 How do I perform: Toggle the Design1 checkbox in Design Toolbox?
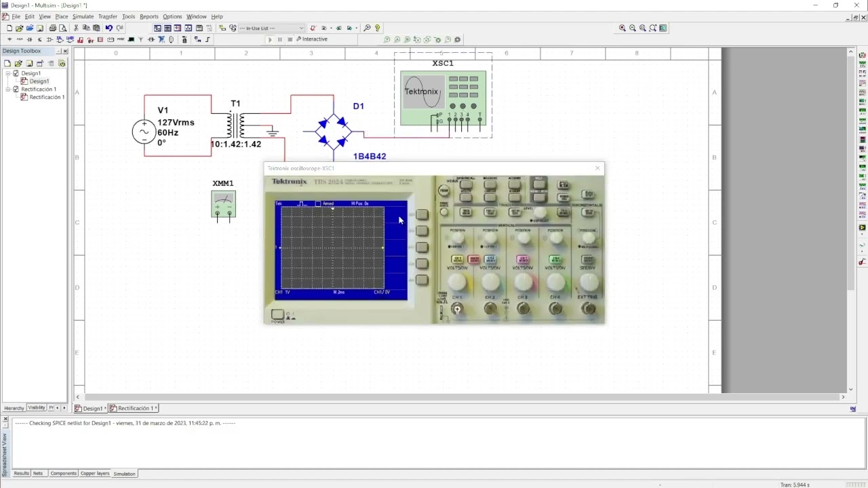click(x=16, y=73)
